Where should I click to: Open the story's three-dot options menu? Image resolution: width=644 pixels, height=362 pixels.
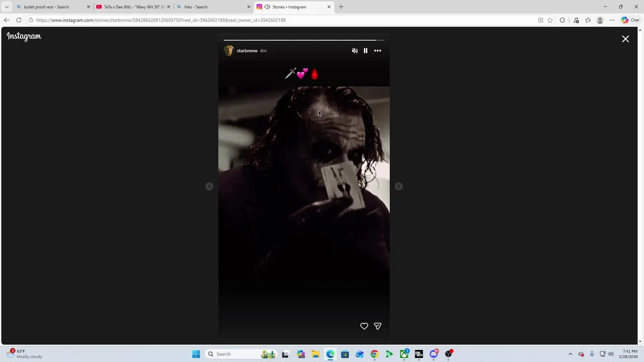(x=377, y=51)
